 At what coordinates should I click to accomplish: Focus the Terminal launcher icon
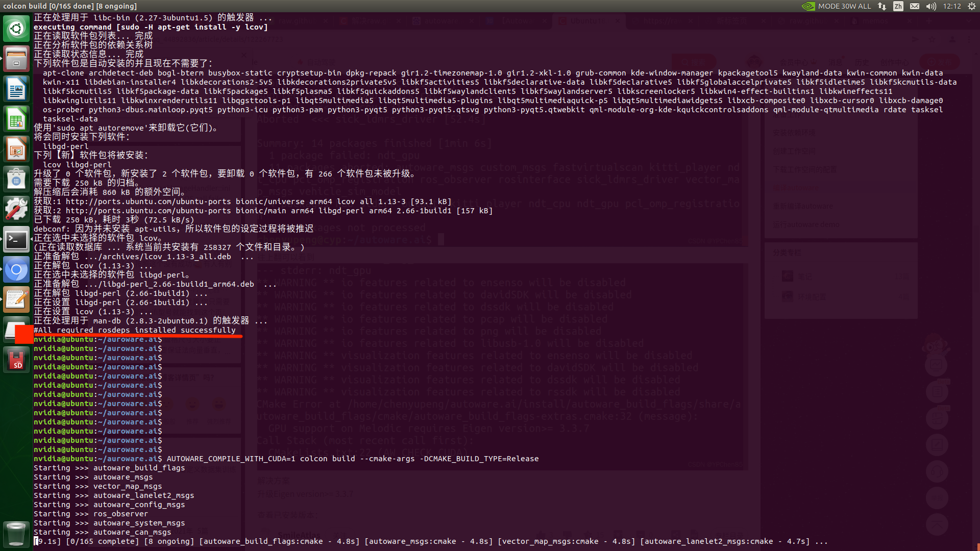(x=16, y=239)
